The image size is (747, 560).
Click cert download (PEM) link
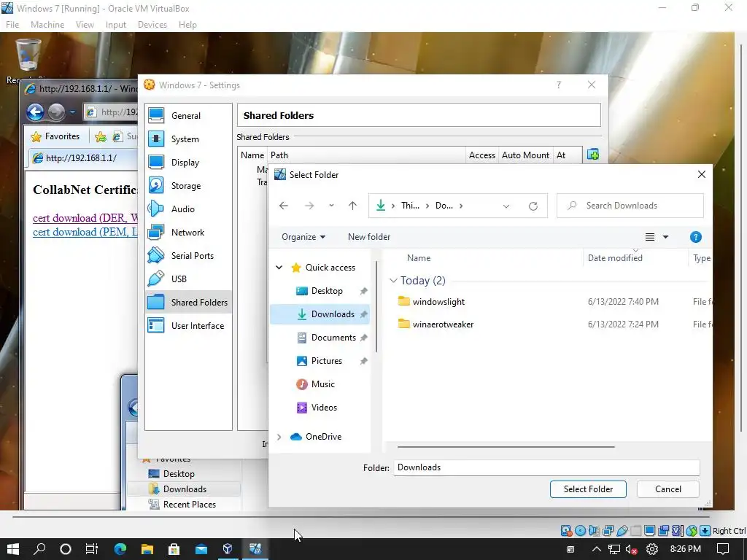[x=85, y=232]
